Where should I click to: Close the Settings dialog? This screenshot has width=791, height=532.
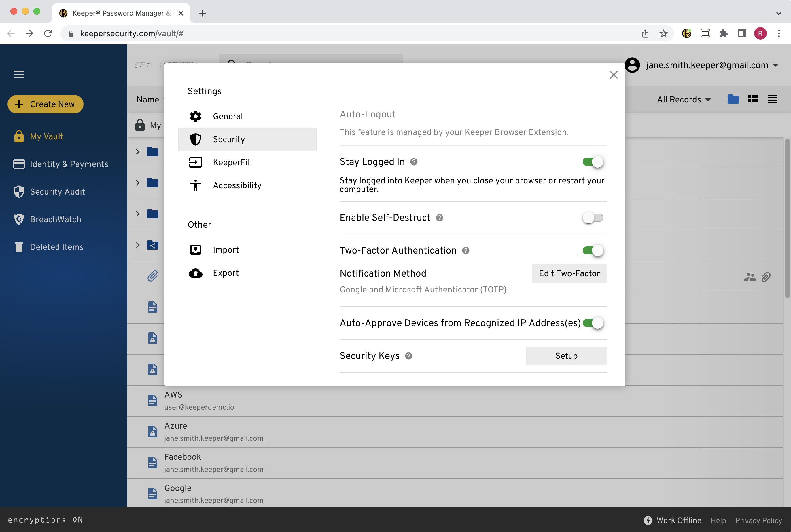(614, 75)
